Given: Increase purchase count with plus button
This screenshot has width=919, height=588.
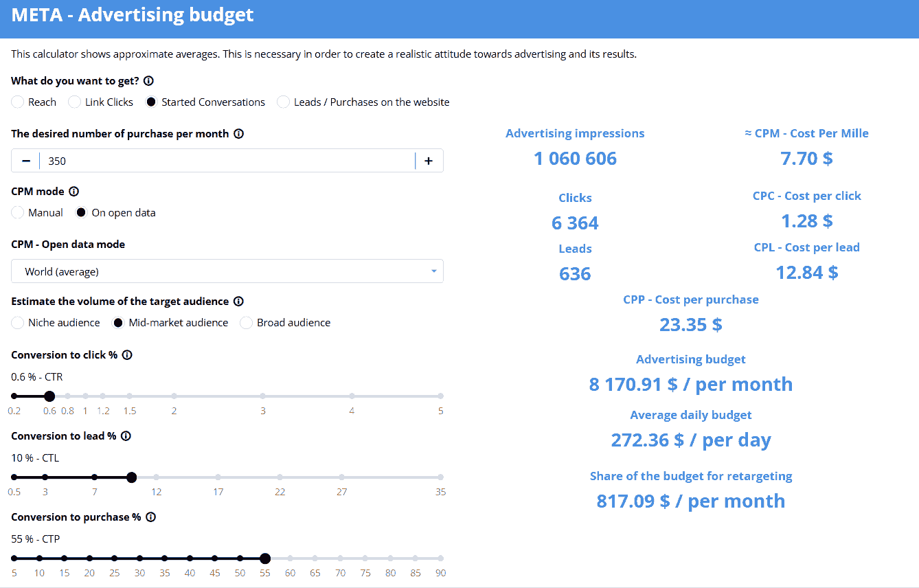Looking at the screenshot, I should tap(429, 161).
